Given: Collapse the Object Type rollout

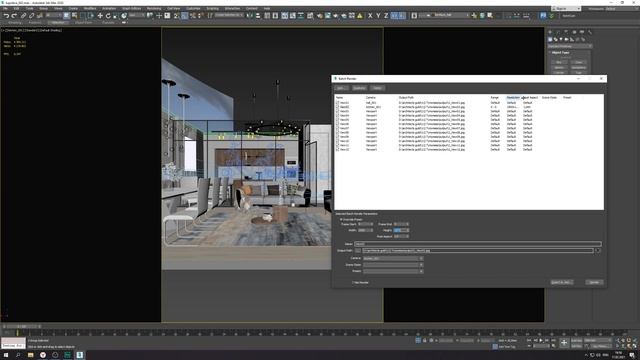Looking at the screenshot, I should pyautogui.click(x=560, y=53).
